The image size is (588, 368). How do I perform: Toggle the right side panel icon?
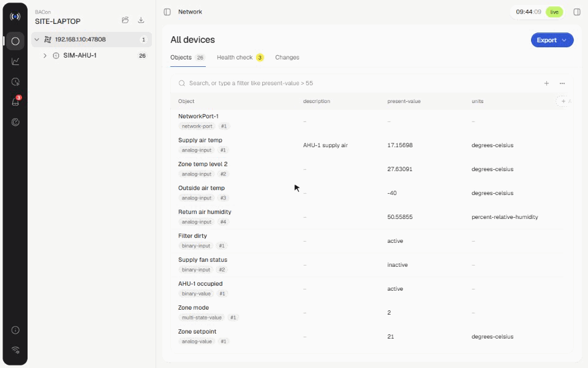point(577,12)
